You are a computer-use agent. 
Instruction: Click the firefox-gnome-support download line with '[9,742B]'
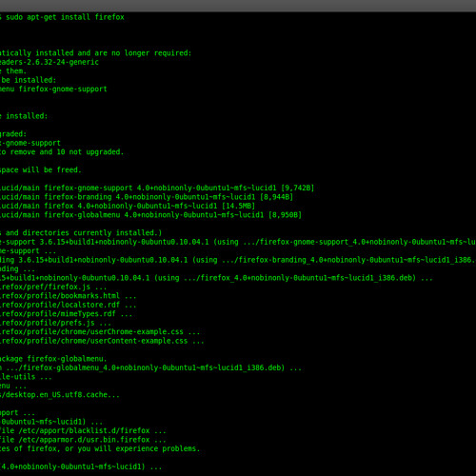[x=157, y=188]
